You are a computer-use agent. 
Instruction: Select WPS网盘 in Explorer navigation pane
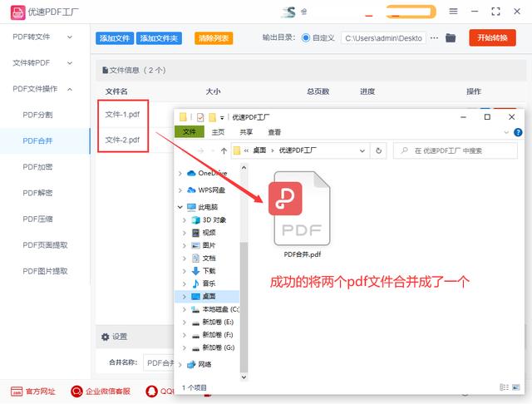click(206, 190)
